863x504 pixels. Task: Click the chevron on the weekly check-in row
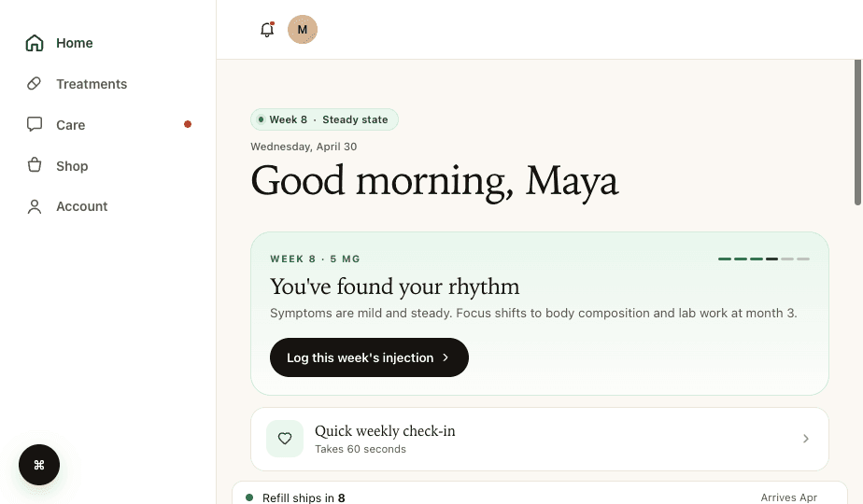806,439
